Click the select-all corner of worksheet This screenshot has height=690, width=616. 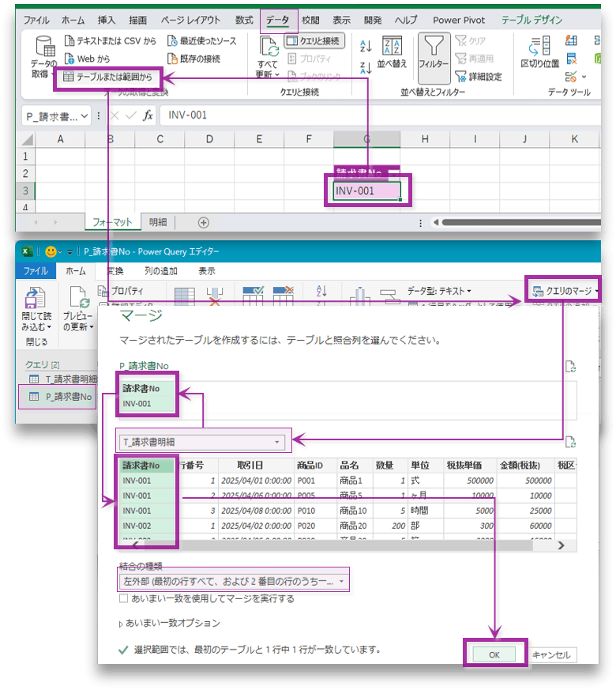pos(26,139)
